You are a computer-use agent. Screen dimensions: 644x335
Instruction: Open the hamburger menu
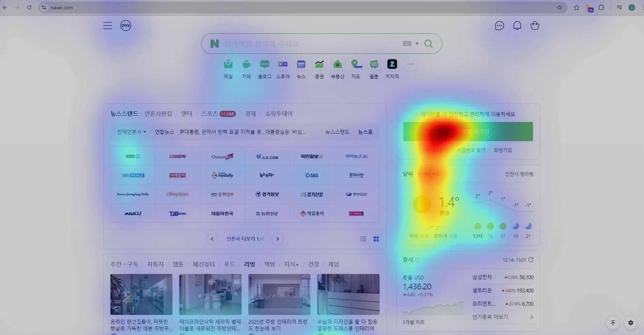pyautogui.click(x=108, y=26)
